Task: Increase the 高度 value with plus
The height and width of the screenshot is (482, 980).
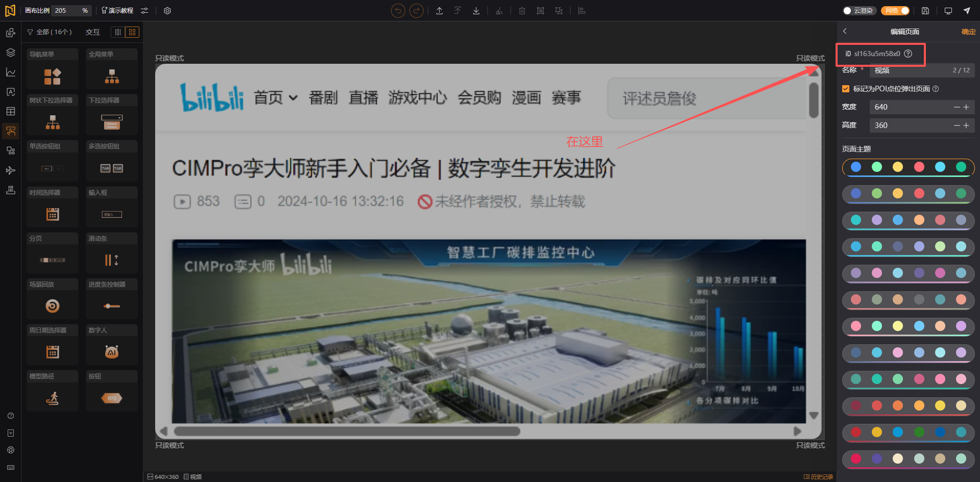Action: (966, 125)
